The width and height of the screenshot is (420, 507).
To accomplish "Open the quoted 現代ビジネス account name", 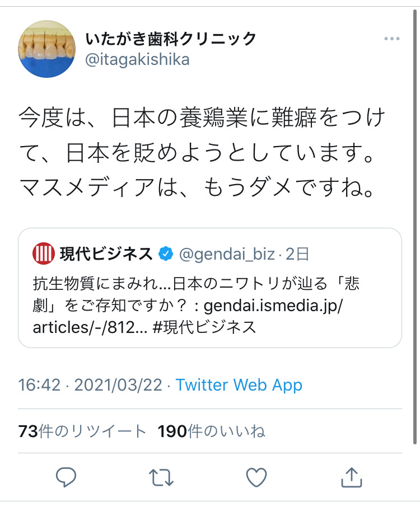I will tap(106, 254).
